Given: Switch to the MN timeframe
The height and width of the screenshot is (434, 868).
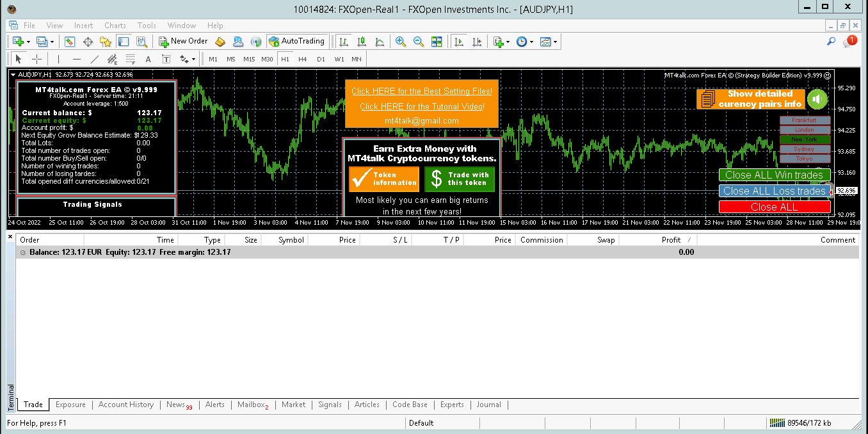Looking at the screenshot, I should (357, 60).
